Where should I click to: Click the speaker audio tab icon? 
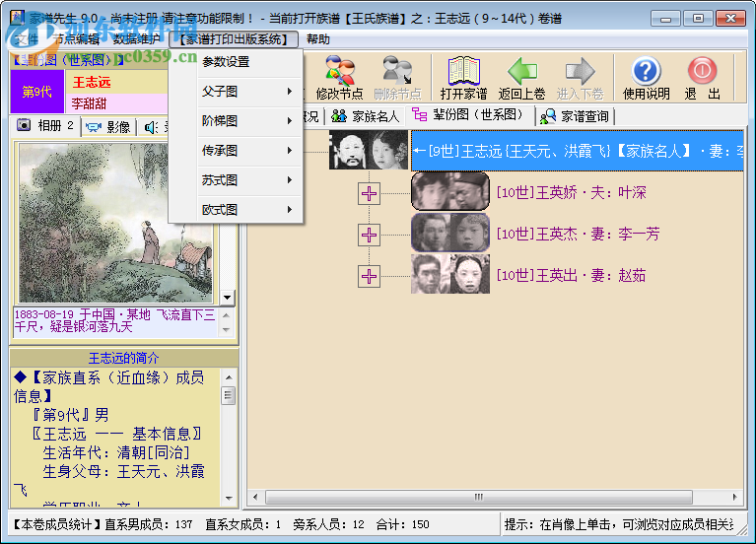click(152, 127)
